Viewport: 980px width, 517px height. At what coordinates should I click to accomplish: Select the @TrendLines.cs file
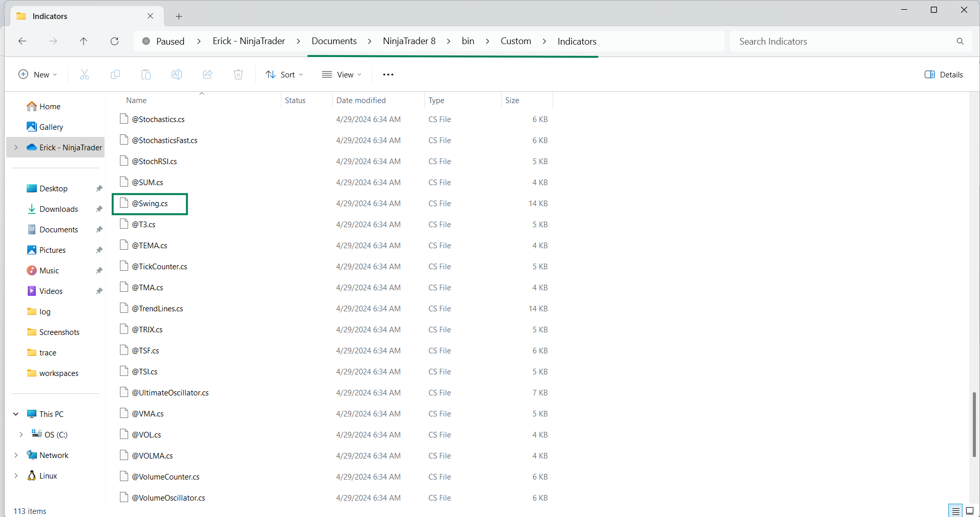[157, 308]
